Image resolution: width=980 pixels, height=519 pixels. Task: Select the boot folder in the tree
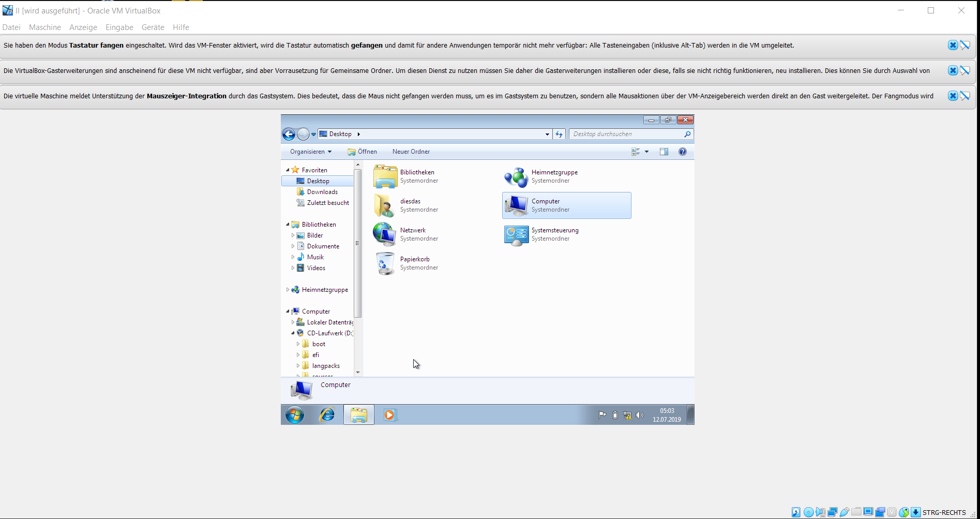pyautogui.click(x=314, y=344)
